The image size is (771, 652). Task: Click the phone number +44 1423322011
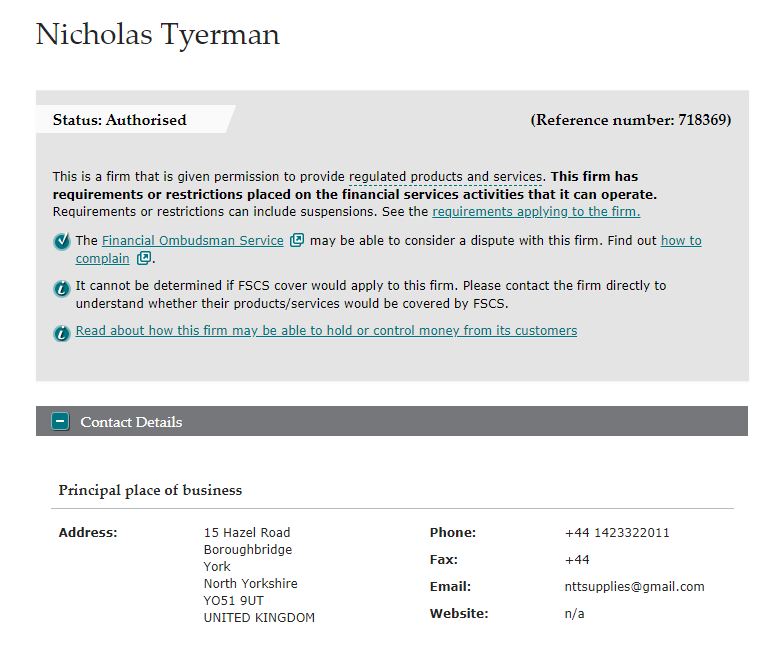tap(617, 533)
